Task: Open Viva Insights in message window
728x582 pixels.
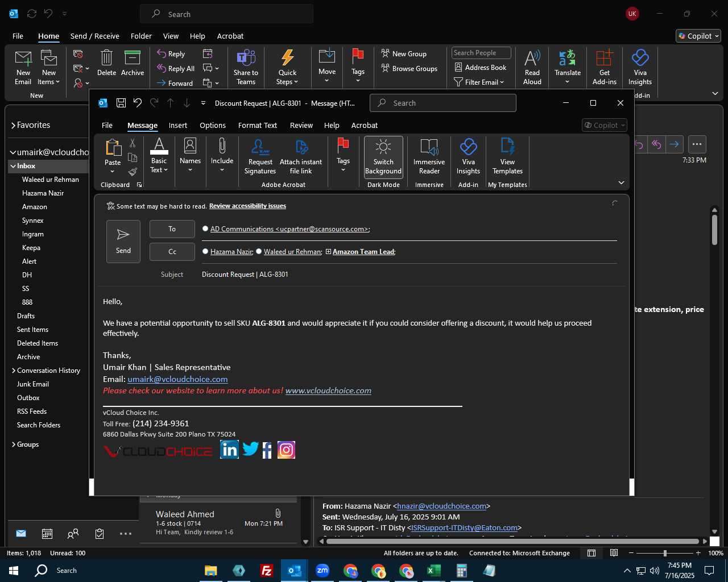Action: [x=468, y=156]
